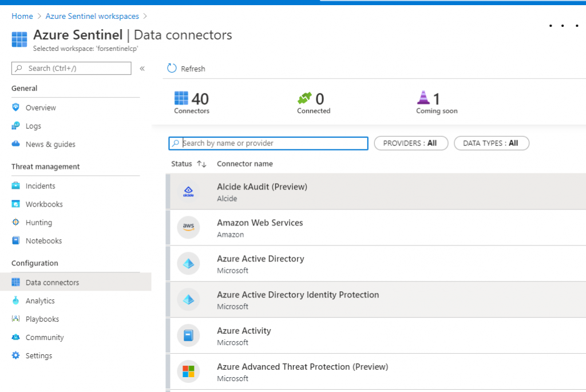Click the Overview shield icon
The image size is (586, 392).
(15, 107)
